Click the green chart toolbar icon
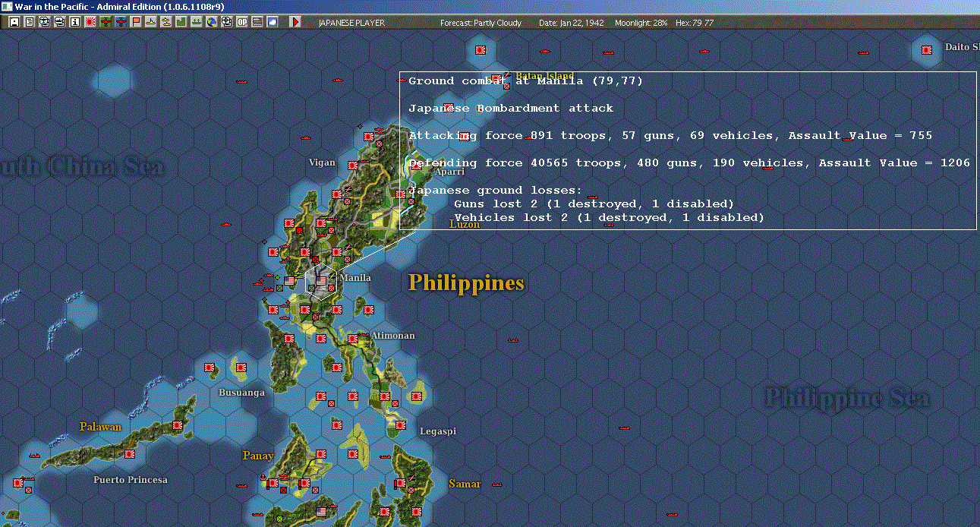 [181, 22]
